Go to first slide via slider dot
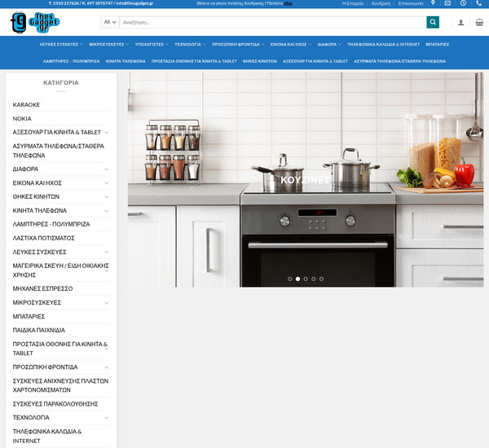The image size is (489, 448). pos(289,279)
